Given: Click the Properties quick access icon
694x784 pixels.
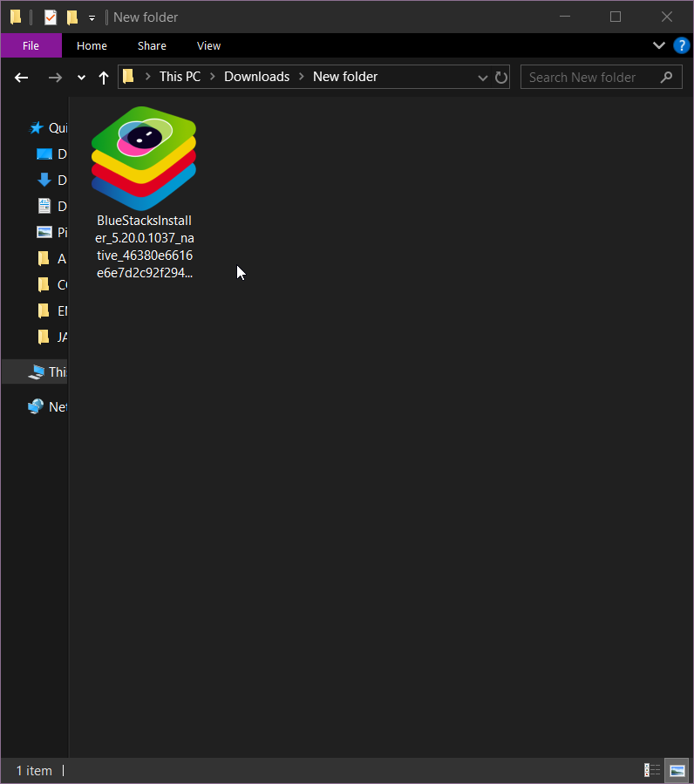Looking at the screenshot, I should point(51,17).
